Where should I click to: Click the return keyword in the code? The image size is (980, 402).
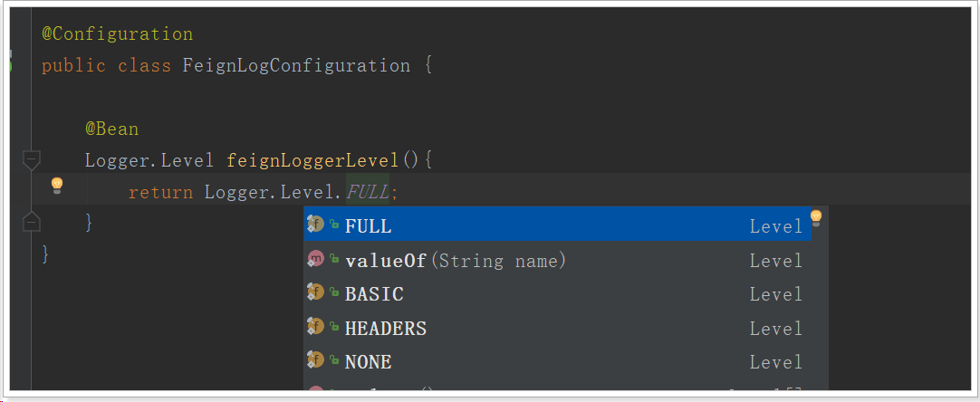pos(160,192)
